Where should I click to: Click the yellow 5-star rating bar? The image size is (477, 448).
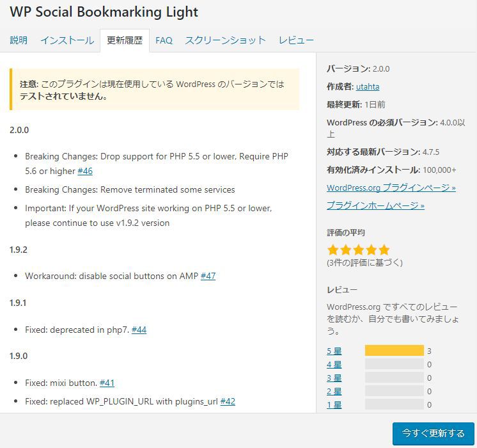[395, 351]
